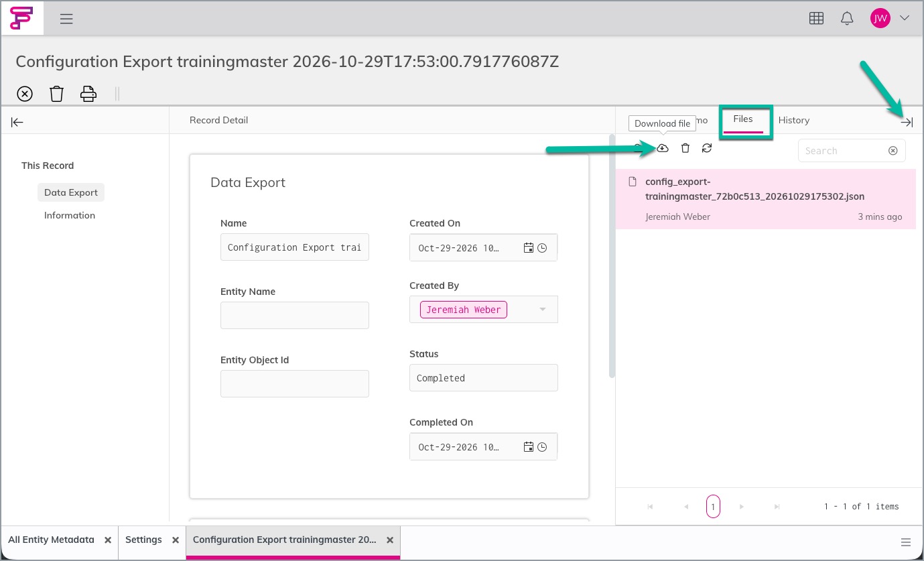This screenshot has height=561, width=924.
Task: Open the calendar picker for Created On
Action: [x=529, y=247]
